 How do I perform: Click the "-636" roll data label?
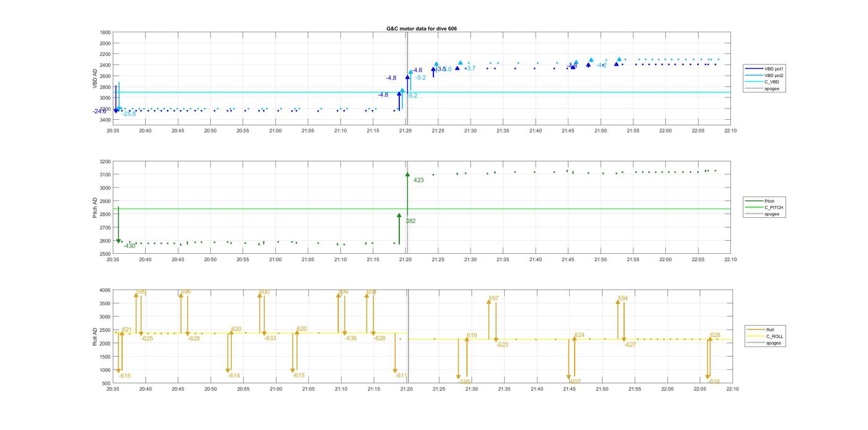[351, 339]
